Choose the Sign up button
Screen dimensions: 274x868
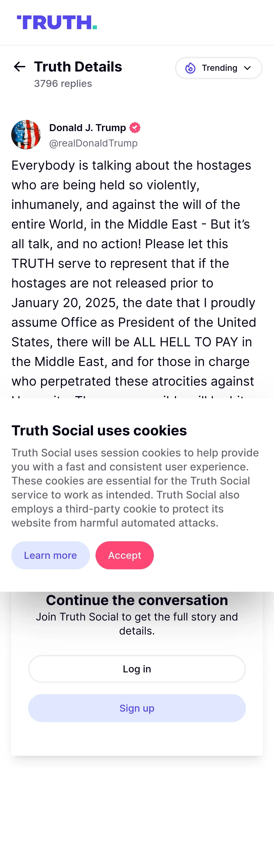pyautogui.click(x=137, y=708)
